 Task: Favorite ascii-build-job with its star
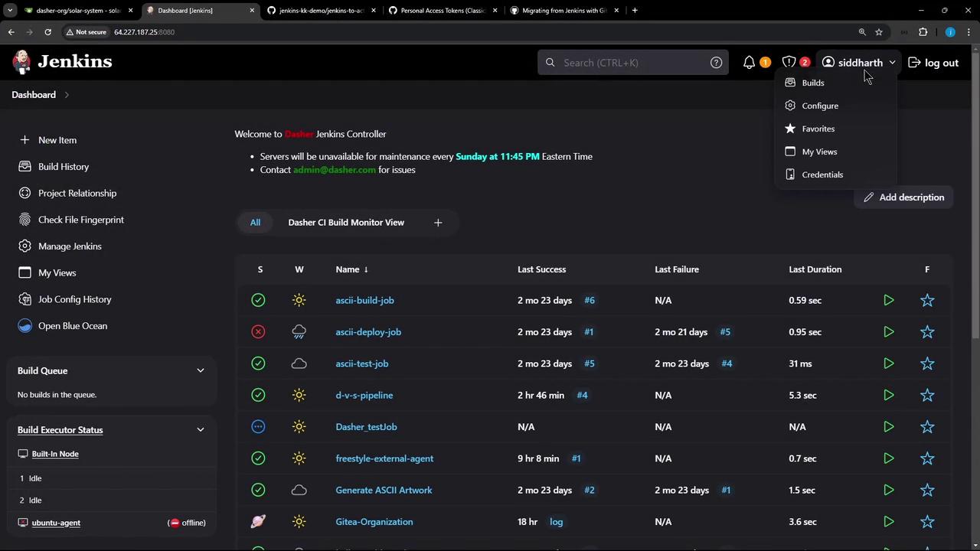927,301
